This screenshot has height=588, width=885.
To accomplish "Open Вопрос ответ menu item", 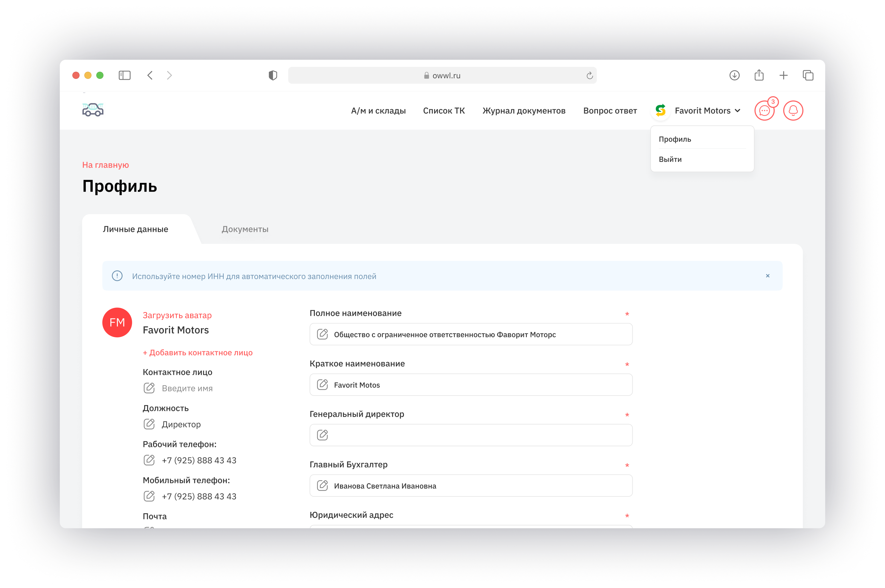I will click(610, 111).
